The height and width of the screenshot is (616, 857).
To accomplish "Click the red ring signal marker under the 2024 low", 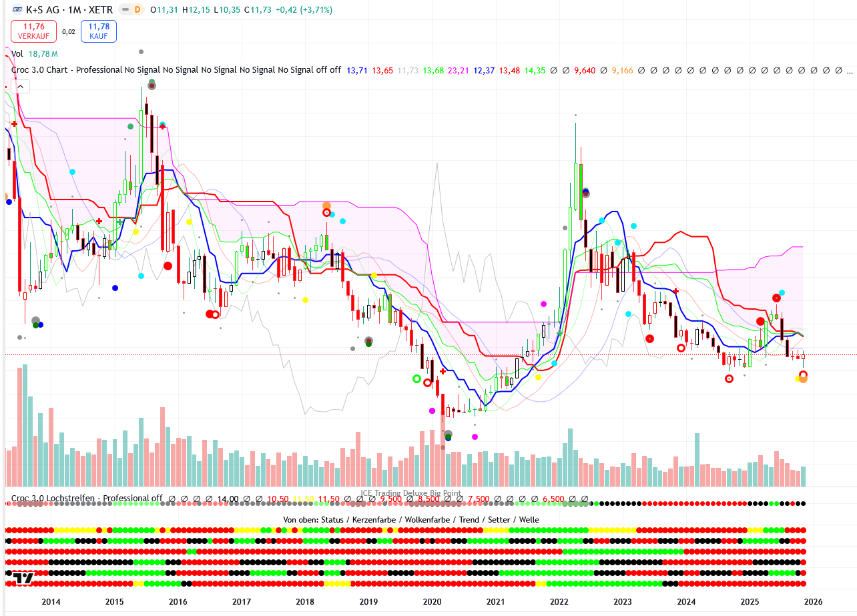I will pos(729,378).
